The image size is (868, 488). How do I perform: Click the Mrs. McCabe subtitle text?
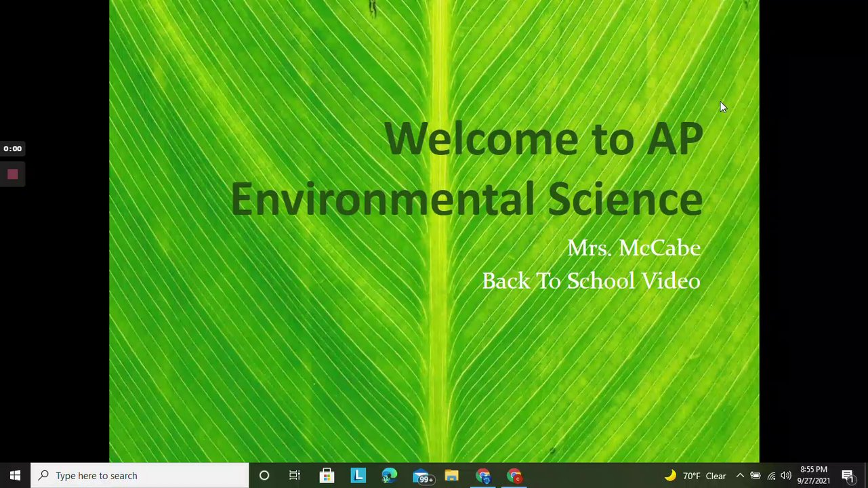point(634,248)
